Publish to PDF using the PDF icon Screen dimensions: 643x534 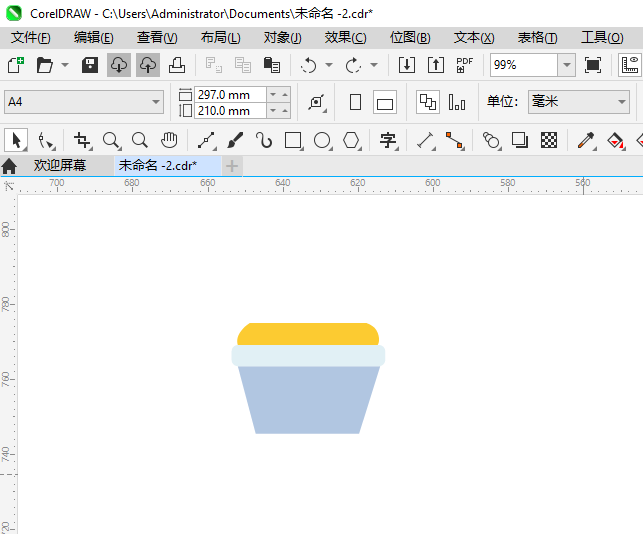point(464,65)
